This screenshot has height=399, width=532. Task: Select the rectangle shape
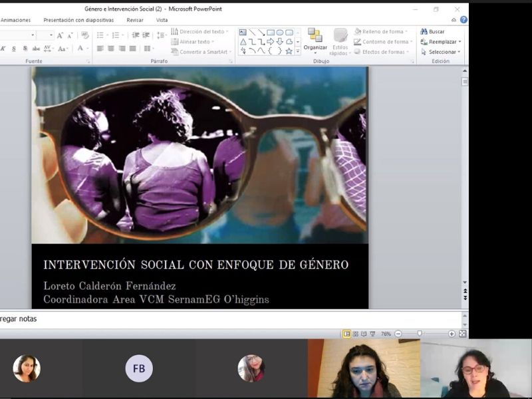click(x=271, y=33)
